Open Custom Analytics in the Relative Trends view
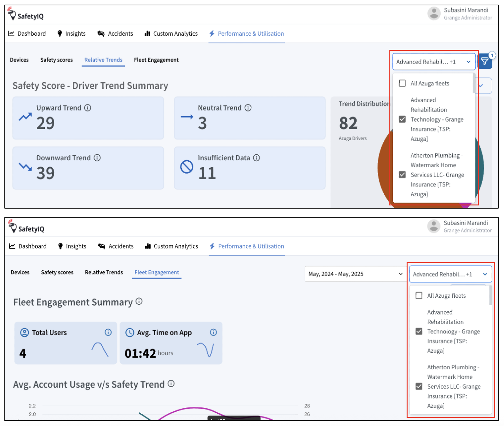 click(x=171, y=33)
